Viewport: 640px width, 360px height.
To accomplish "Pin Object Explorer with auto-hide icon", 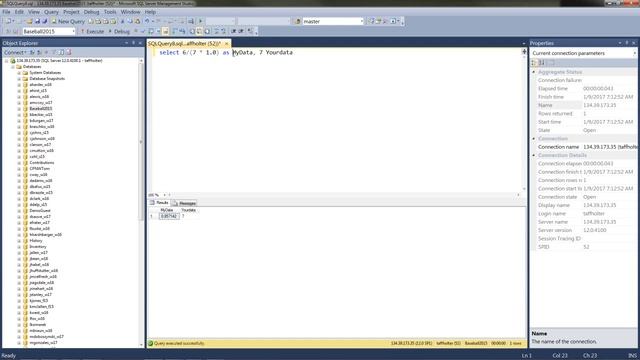I will (x=133, y=43).
